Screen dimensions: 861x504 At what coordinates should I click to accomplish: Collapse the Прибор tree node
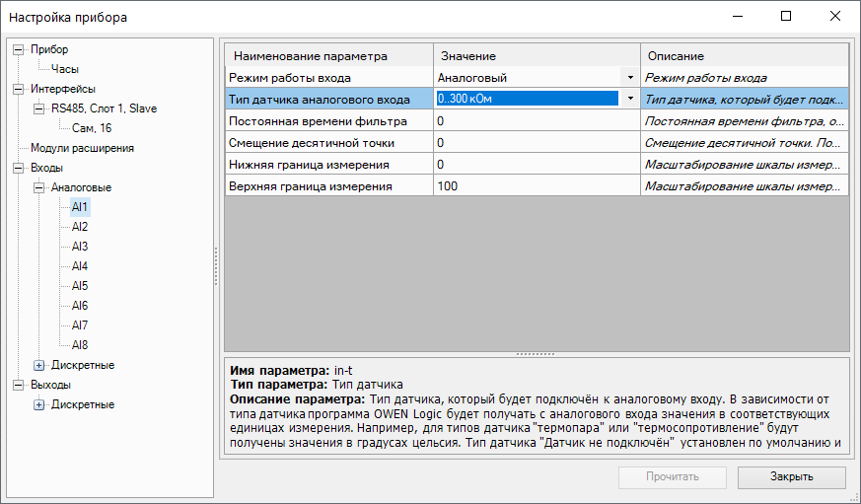click(x=19, y=49)
